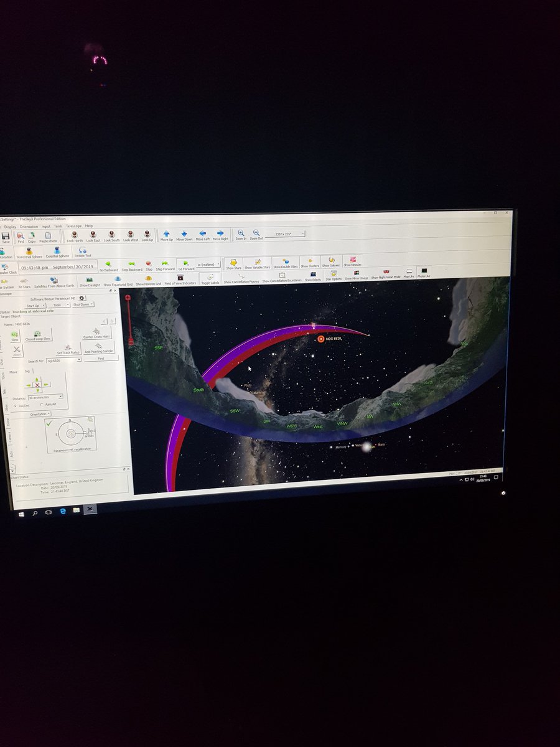Open the time rate 1x (realtime) dropdown
This screenshot has height=747, width=560.
(x=208, y=265)
